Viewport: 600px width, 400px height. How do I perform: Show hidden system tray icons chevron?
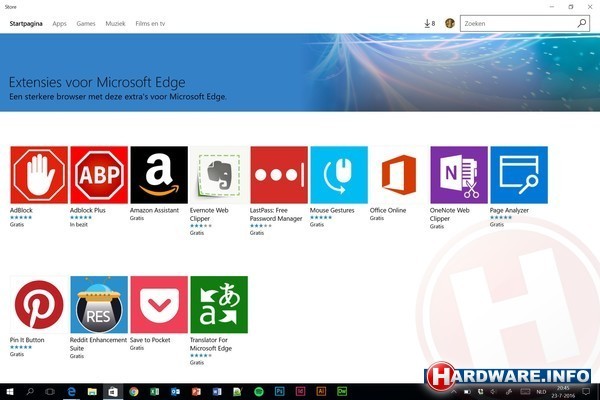click(454, 392)
